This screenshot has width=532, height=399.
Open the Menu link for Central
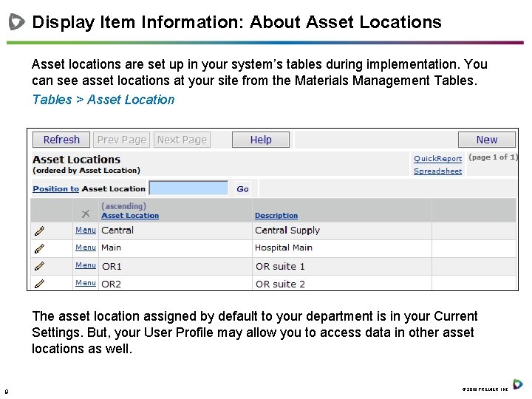pyautogui.click(x=86, y=230)
